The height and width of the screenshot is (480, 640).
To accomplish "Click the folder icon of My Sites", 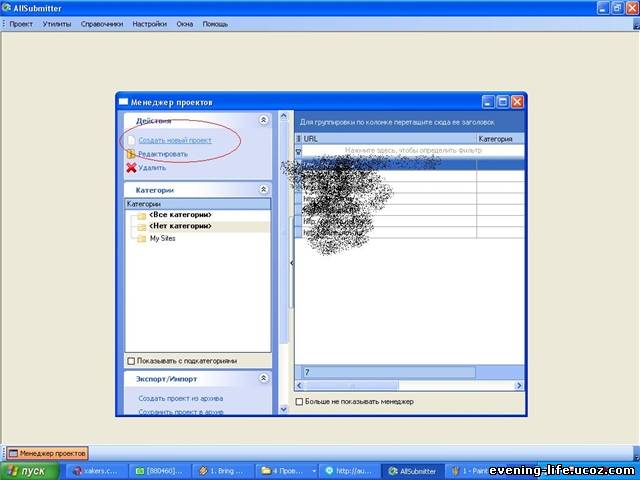I will click(141, 239).
